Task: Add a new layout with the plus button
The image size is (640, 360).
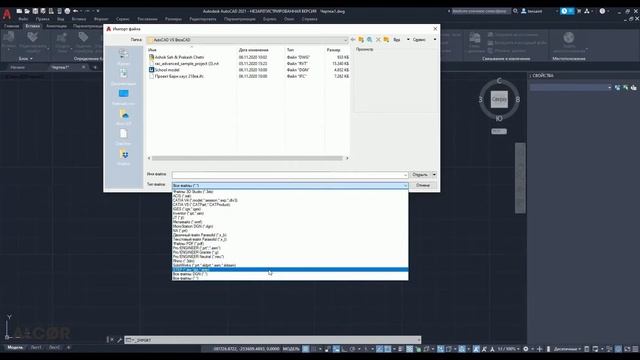Action: 69,347
